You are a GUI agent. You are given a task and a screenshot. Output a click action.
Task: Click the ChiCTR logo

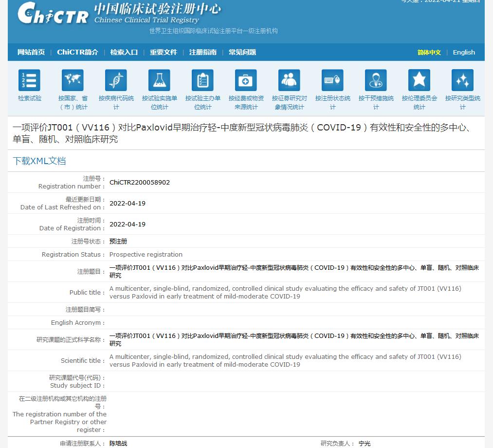(x=53, y=13)
